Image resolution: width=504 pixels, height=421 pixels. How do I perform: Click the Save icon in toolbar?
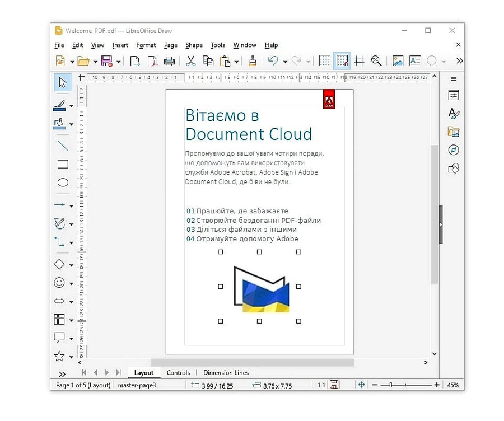[107, 60]
